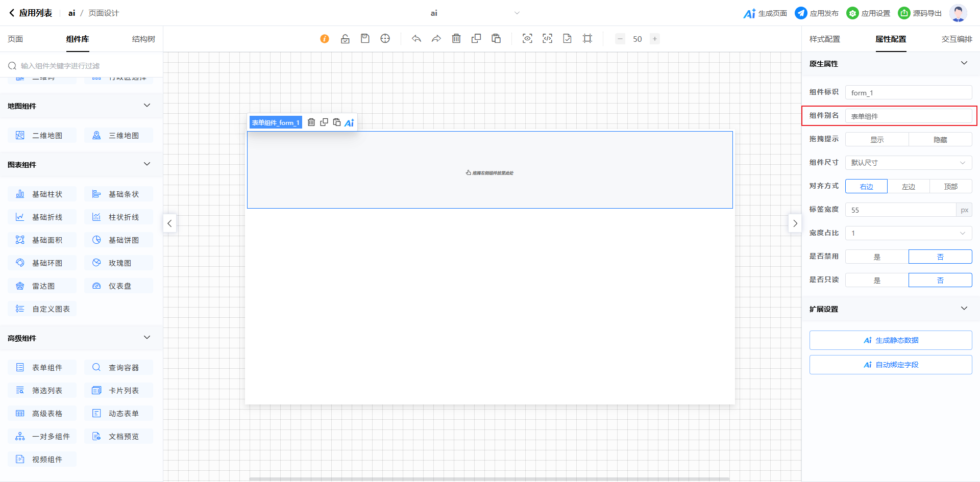Select 左边 alignment option
This screenshot has height=482, width=980.
[909, 187]
